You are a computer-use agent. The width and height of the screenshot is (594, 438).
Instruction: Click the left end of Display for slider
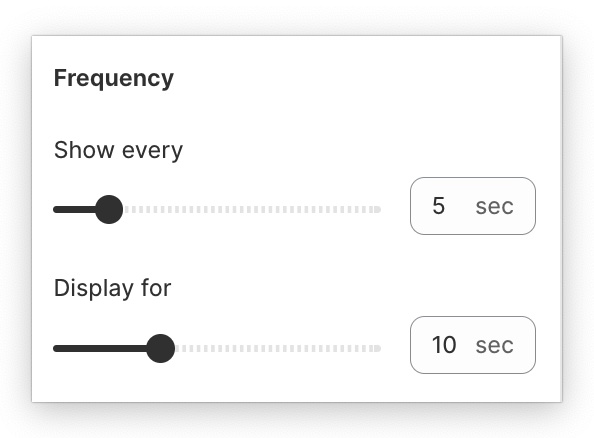[57, 349]
